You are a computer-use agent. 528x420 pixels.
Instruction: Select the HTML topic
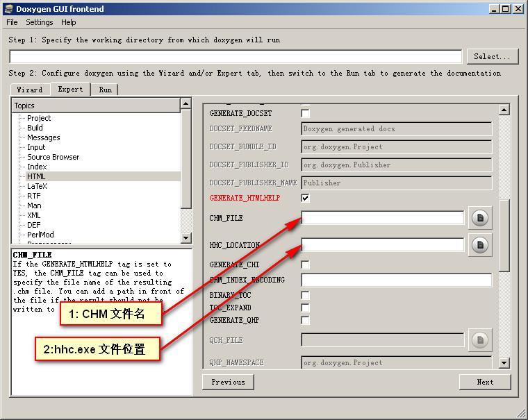coord(36,176)
